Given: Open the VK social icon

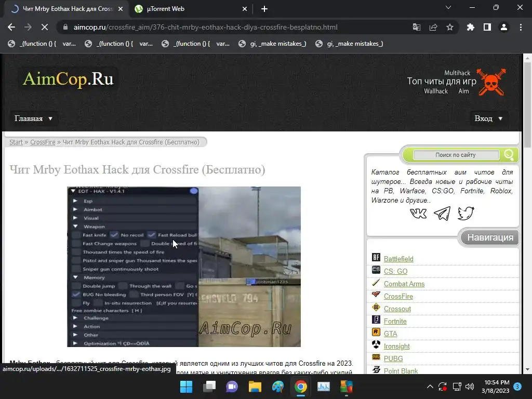Looking at the screenshot, I should pyautogui.click(x=418, y=214).
